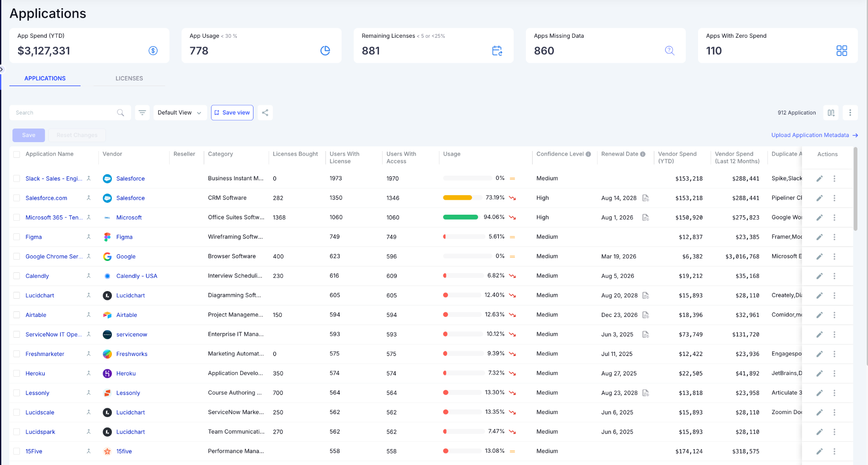Click the Remaining Licenses calendar icon

point(497,51)
